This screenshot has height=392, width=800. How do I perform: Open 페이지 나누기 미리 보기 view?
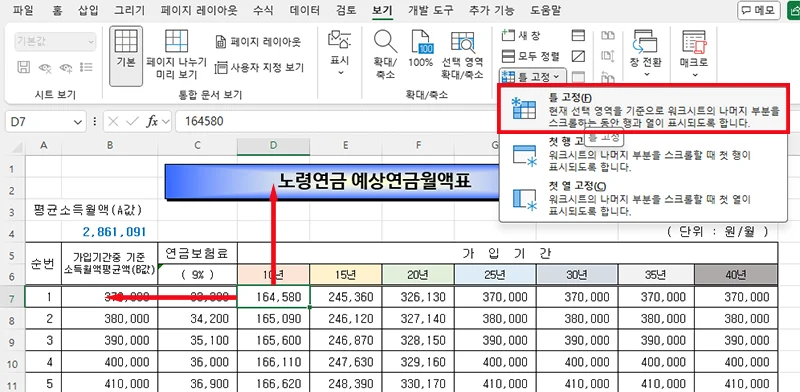[x=177, y=55]
